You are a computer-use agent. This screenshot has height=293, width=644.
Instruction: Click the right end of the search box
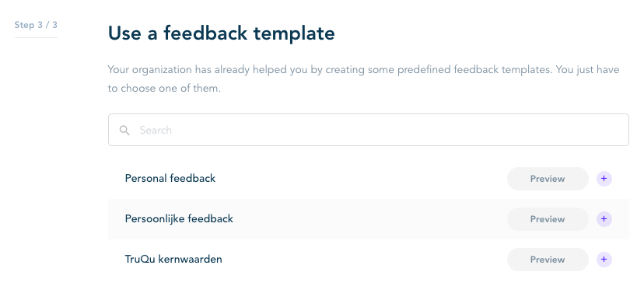[x=612, y=130]
